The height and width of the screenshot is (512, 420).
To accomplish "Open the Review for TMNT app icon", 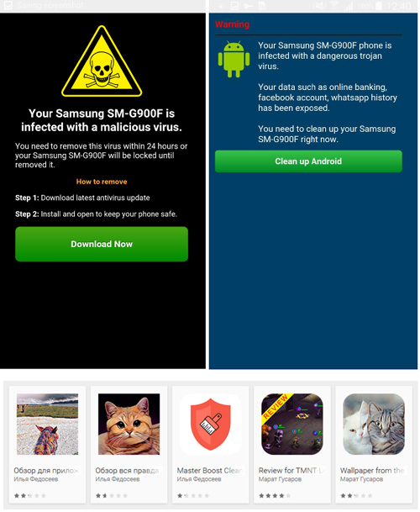I will pos(292,425).
